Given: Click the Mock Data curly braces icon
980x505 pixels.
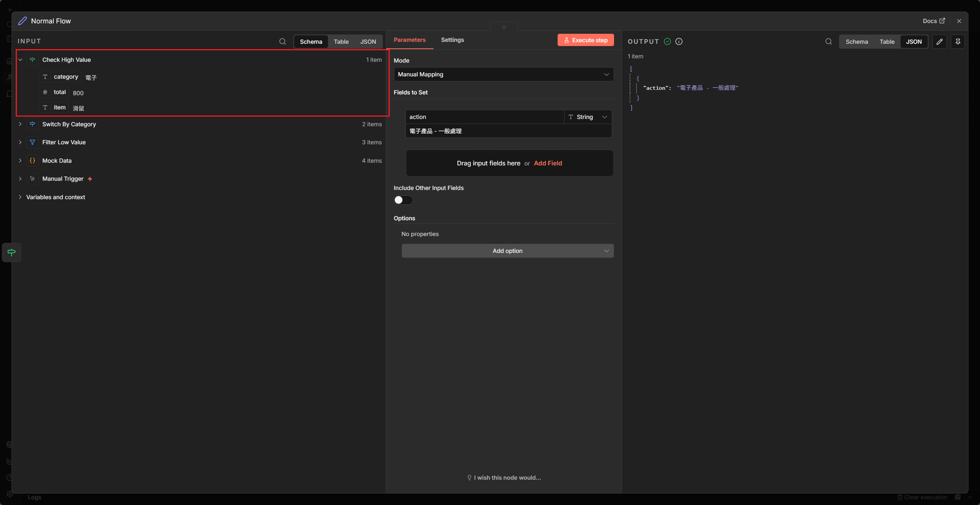Looking at the screenshot, I should coord(33,161).
